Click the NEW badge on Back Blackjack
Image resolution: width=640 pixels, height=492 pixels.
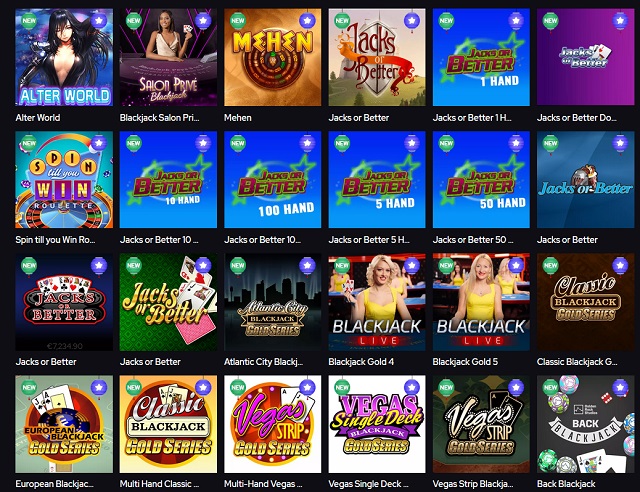coord(550,387)
